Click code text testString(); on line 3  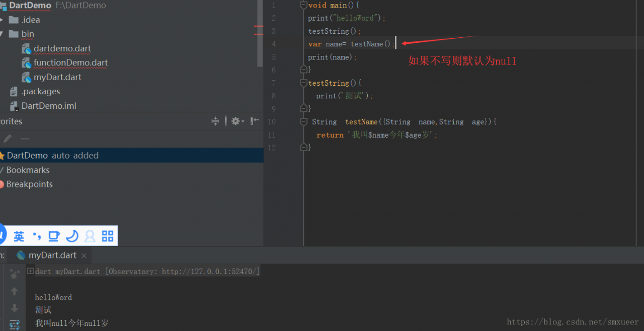pos(335,31)
